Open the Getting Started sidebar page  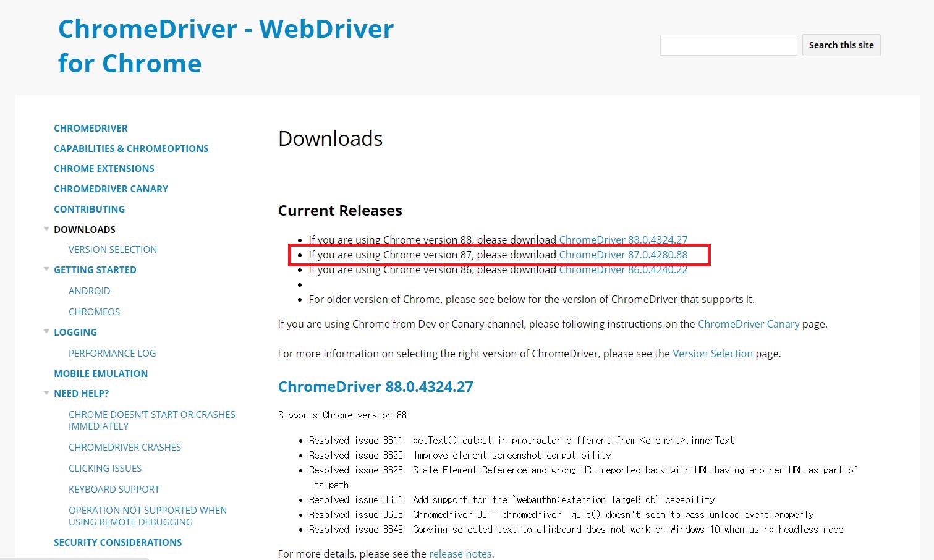click(x=95, y=269)
